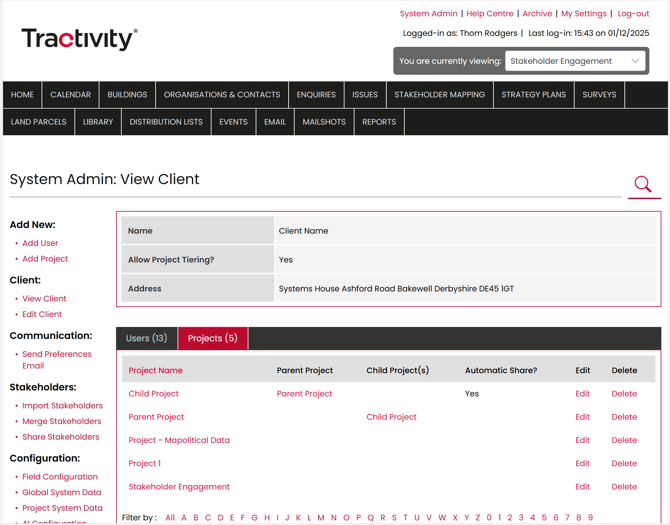The width and height of the screenshot is (670, 525).
Task: Open the Stakeholder Mapping menu
Action: [439, 95]
